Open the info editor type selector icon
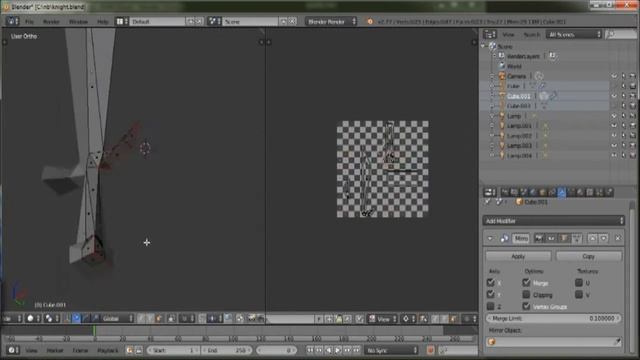Screen dimensions: 640x360 [x=12, y=21]
